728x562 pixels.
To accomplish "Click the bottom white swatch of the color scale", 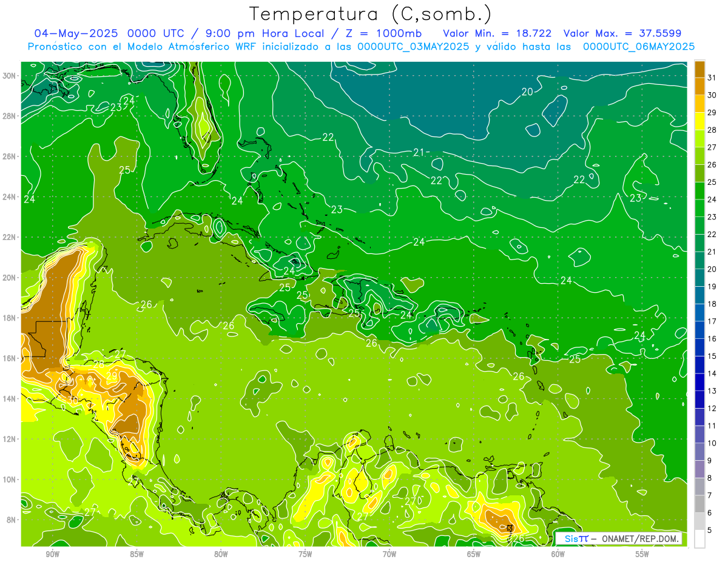I will pos(700,539).
